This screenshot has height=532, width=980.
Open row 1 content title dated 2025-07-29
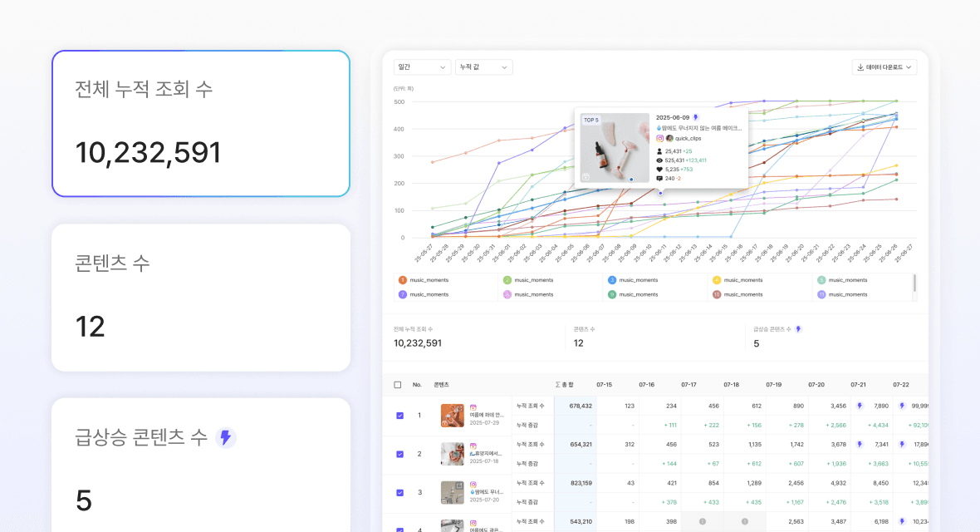486,415
